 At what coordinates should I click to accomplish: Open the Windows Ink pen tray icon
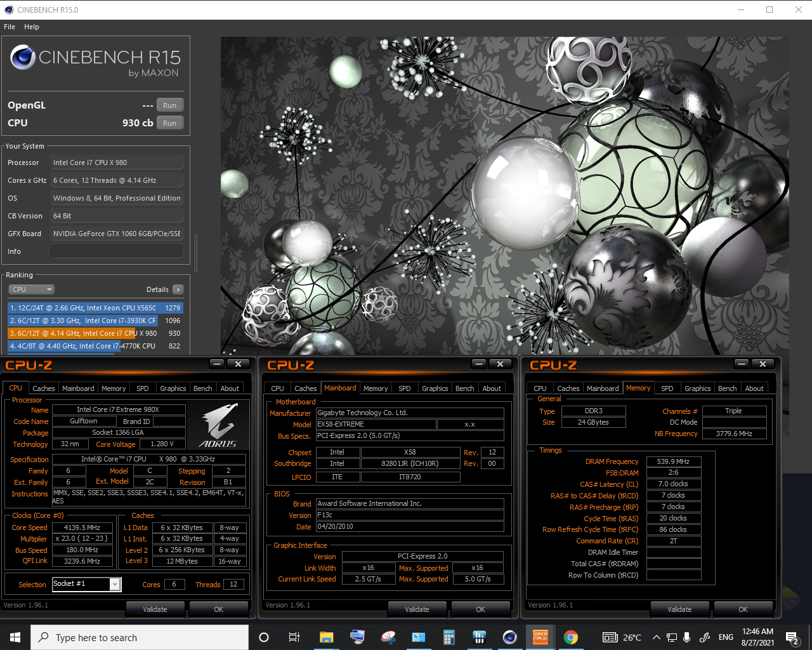pyautogui.click(x=705, y=637)
